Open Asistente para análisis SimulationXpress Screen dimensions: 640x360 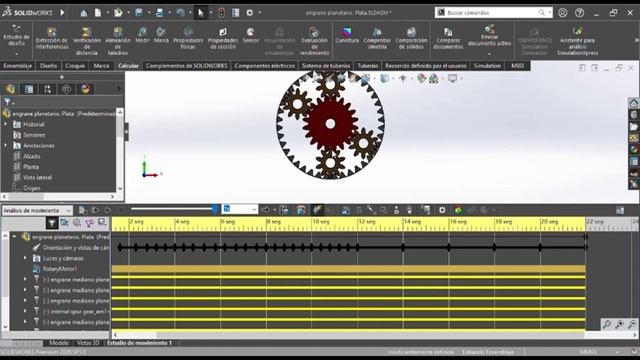point(578,41)
